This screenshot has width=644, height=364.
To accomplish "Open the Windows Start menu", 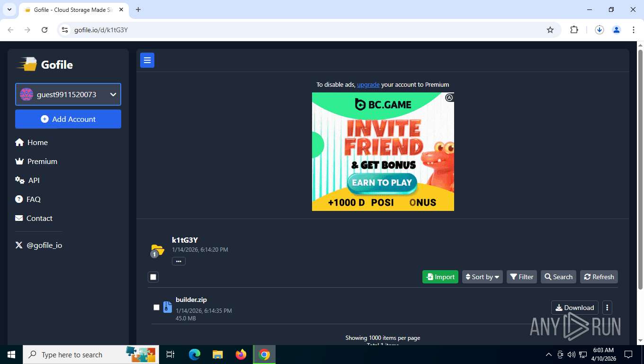I will pyautogui.click(x=11, y=355).
